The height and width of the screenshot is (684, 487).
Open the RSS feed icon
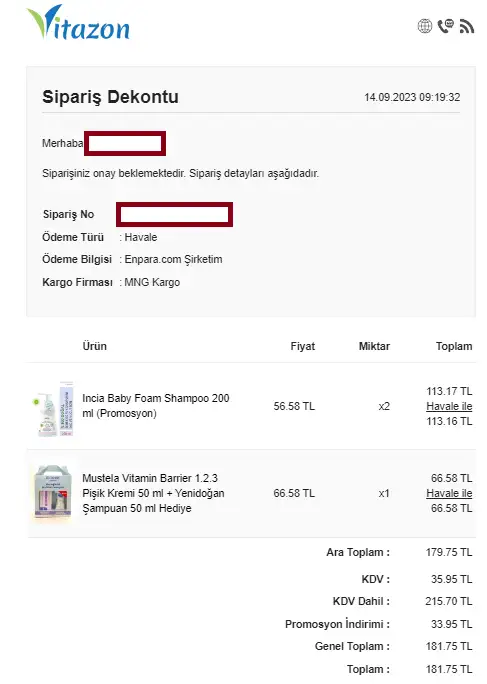(x=466, y=26)
